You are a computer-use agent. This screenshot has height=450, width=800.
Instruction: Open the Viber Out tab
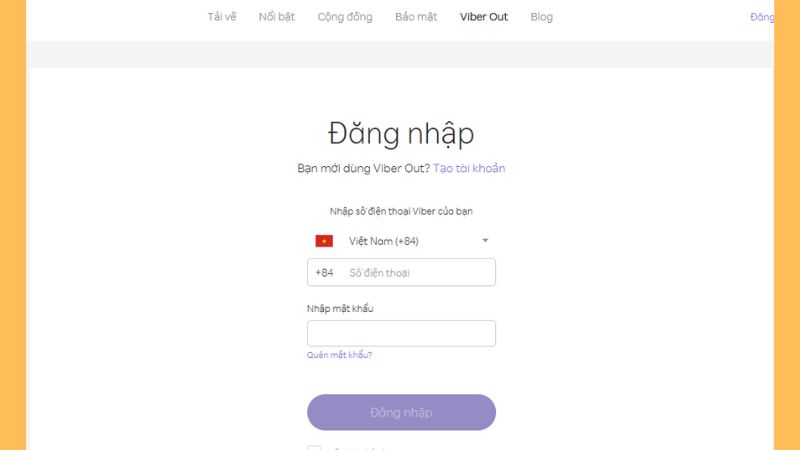click(484, 17)
